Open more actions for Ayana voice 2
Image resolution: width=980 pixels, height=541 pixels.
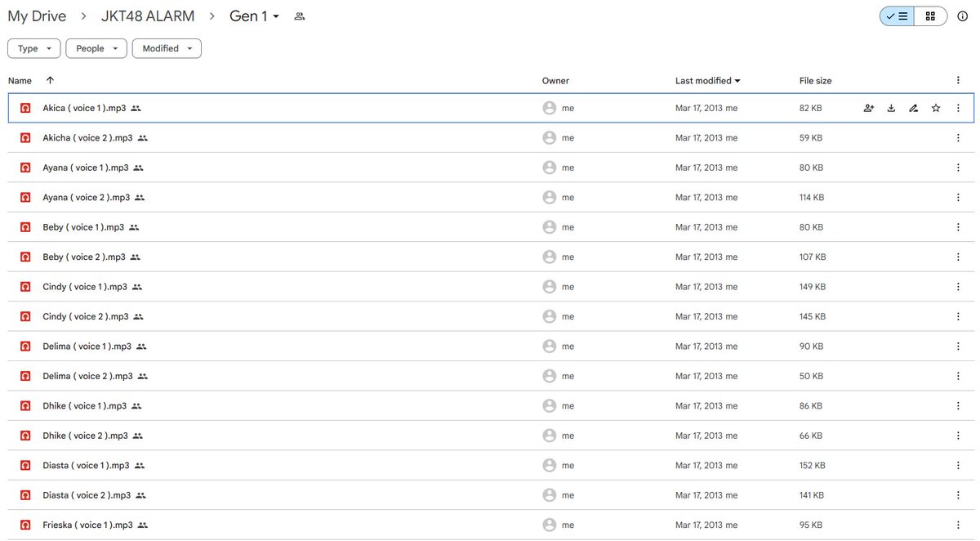[958, 198]
